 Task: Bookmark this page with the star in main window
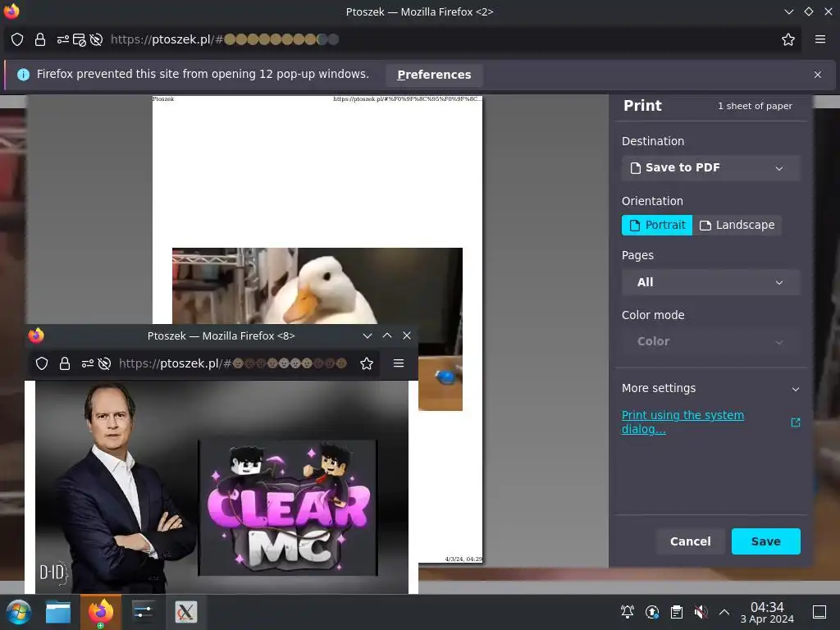788,39
